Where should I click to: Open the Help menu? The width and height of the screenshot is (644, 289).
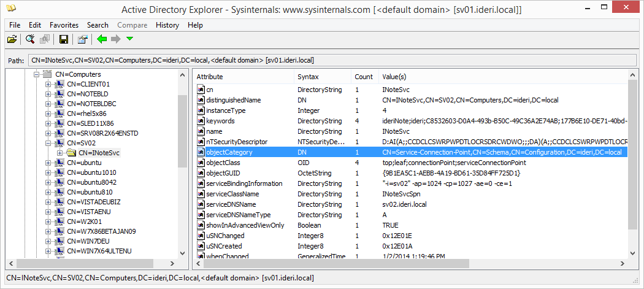pos(196,25)
